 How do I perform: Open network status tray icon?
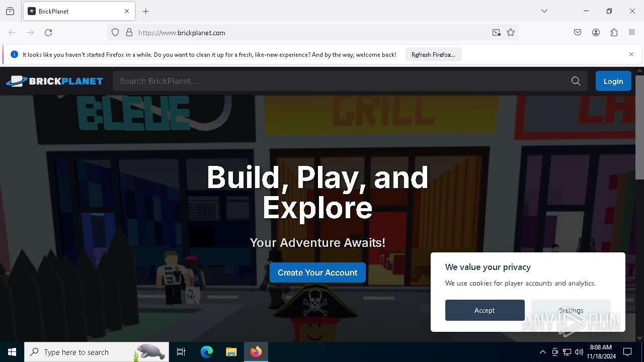tap(567, 352)
